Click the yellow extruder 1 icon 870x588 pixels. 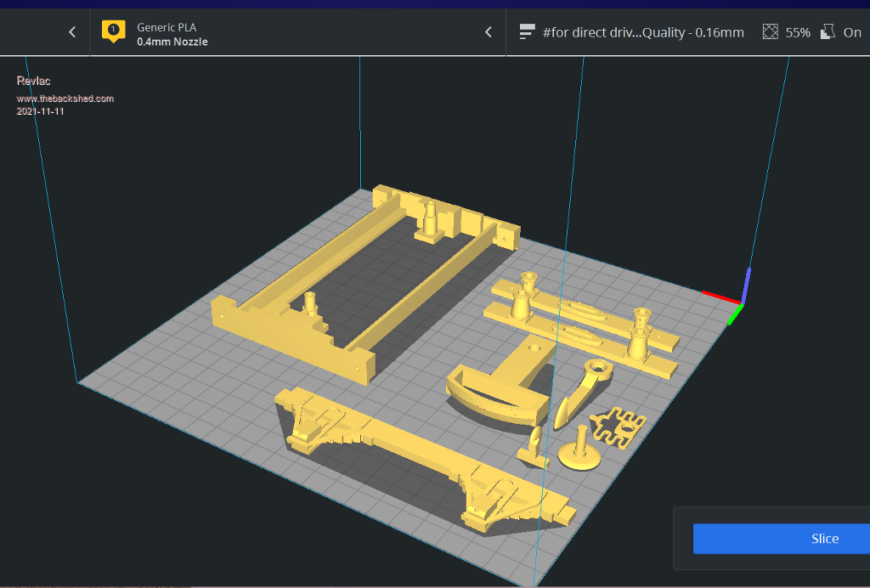[113, 31]
